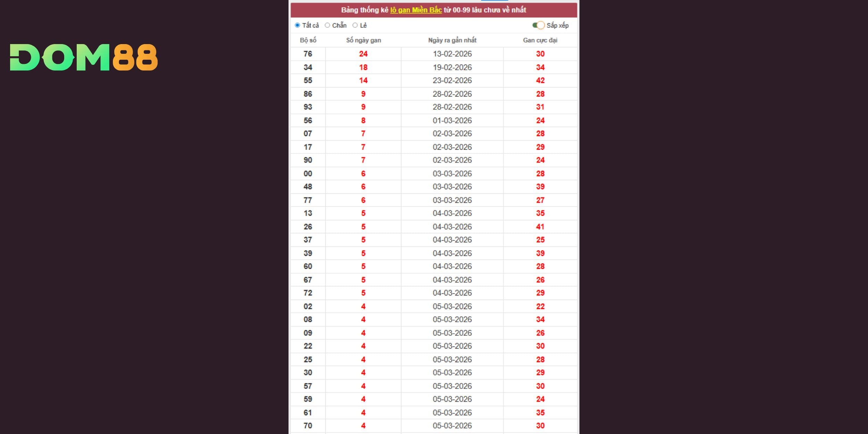Viewport: 868px width, 434px height.
Task: Click the 'Ngày ra gần nhất' column header
Action: pos(452,40)
